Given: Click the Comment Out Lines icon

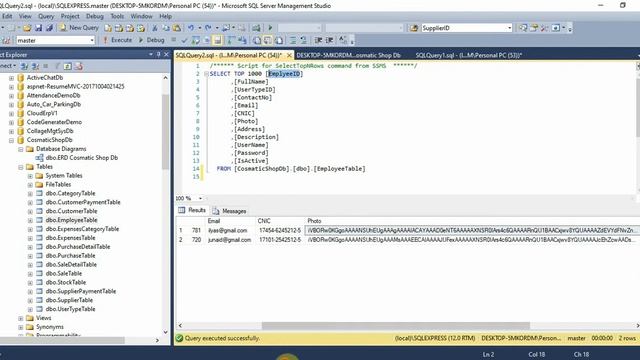Looking at the screenshot, I should (x=293, y=40).
